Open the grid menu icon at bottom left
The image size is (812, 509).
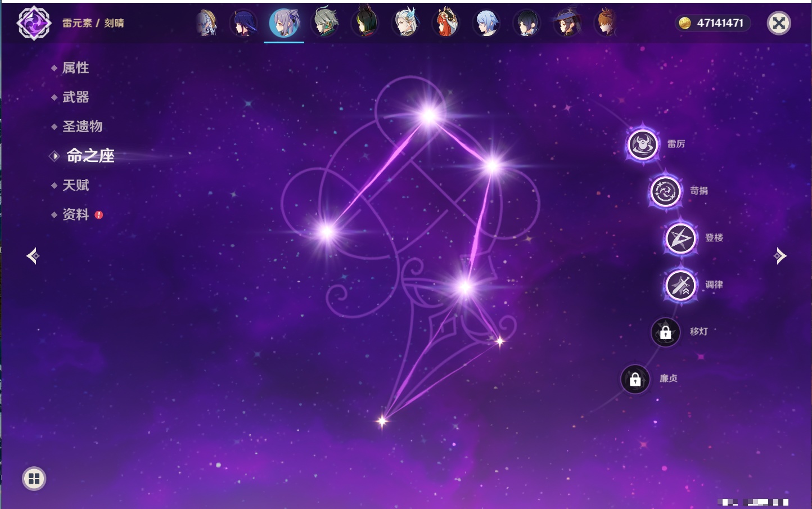[x=34, y=479]
